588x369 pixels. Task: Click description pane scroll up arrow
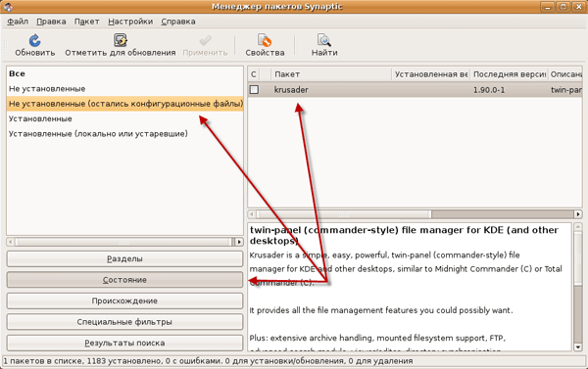(x=578, y=227)
